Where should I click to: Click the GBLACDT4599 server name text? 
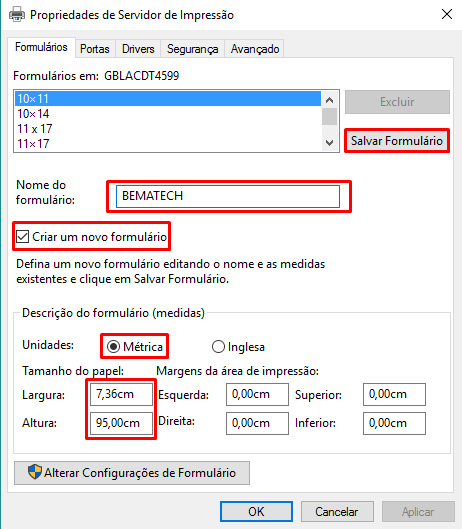pos(141,76)
